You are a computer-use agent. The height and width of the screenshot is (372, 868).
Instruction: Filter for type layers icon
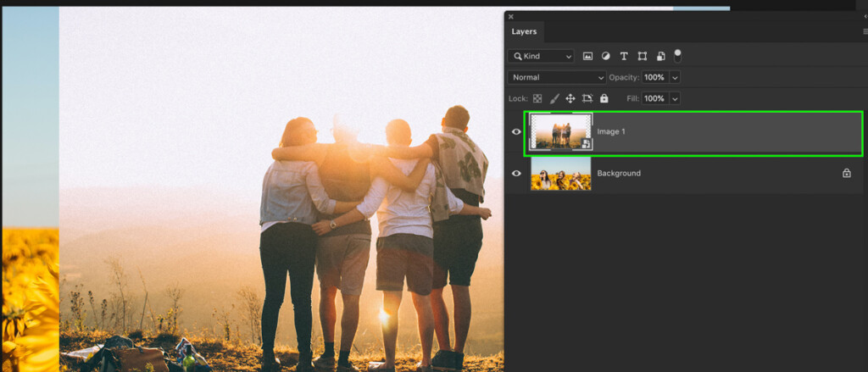pyautogui.click(x=624, y=56)
